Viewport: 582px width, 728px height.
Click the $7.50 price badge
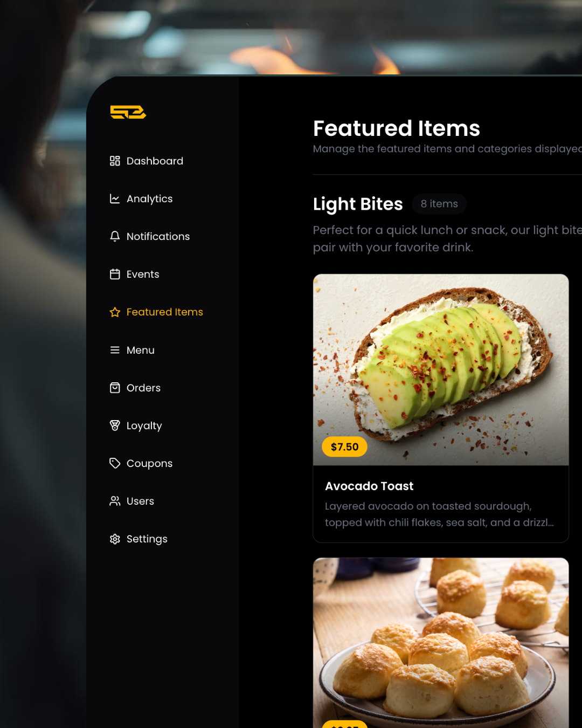[x=344, y=447]
